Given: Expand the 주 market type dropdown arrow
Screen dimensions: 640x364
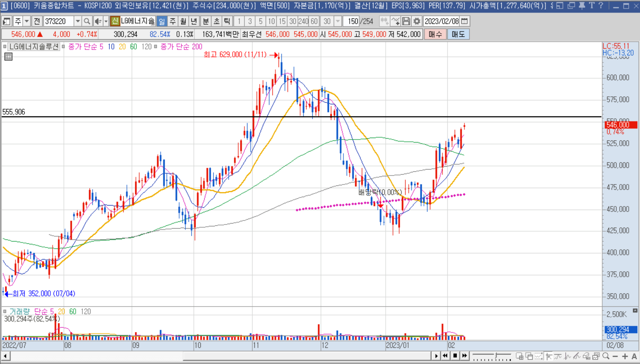Looking at the screenshot, I should (x=27, y=21).
